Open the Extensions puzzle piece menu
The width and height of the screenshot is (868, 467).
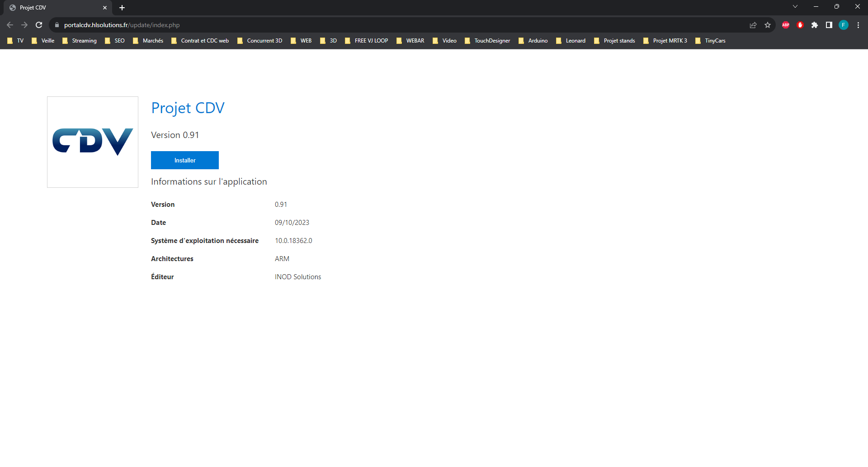815,25
